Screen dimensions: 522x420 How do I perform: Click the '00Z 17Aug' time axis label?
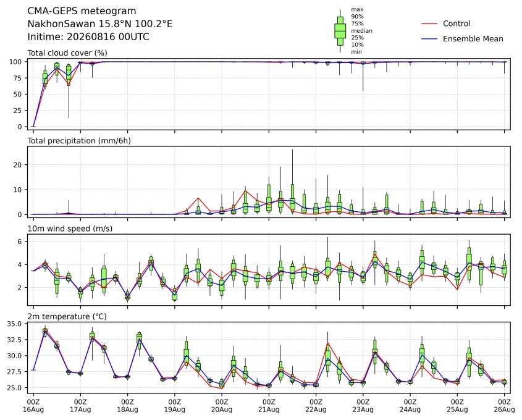80,406
